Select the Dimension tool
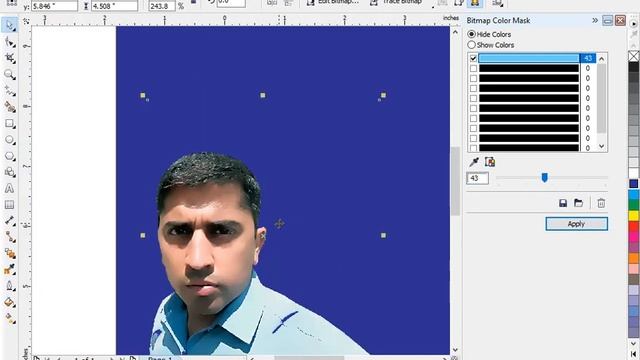 click(x=9, y=221)
